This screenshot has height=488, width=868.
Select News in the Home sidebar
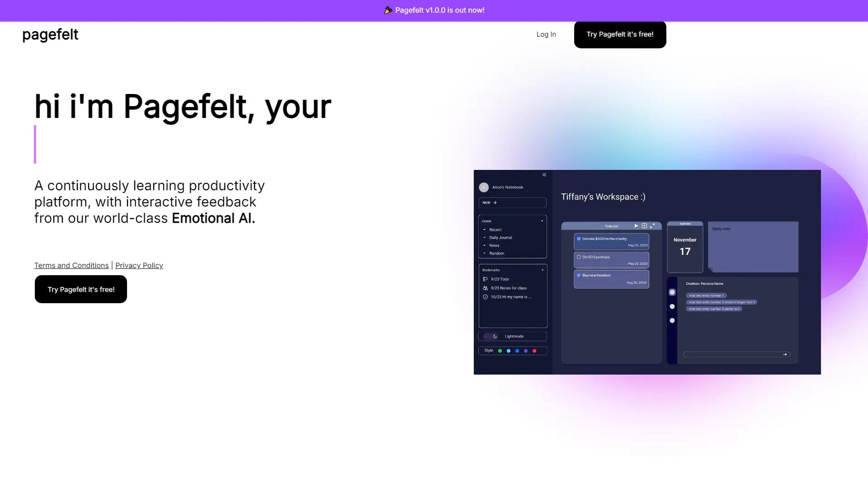tap(494, 246)
